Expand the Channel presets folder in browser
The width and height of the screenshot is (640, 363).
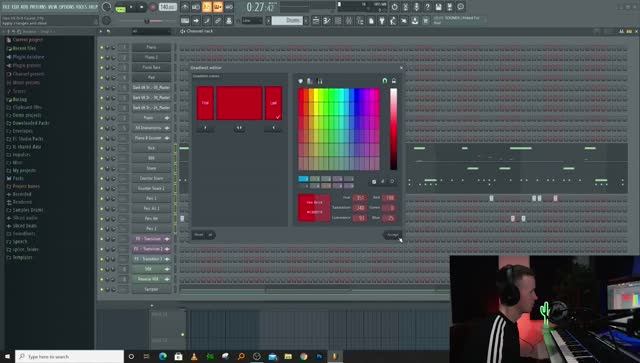click(28, 74)
